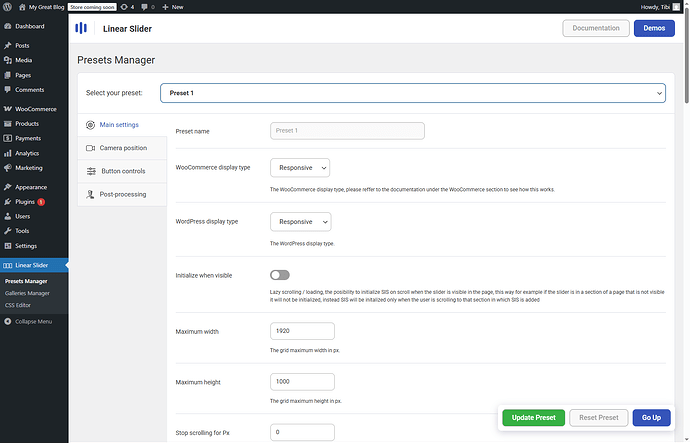690x443 pixels.
Task: Click the WordPress logo in admin bar
Action: coord(7,7)
